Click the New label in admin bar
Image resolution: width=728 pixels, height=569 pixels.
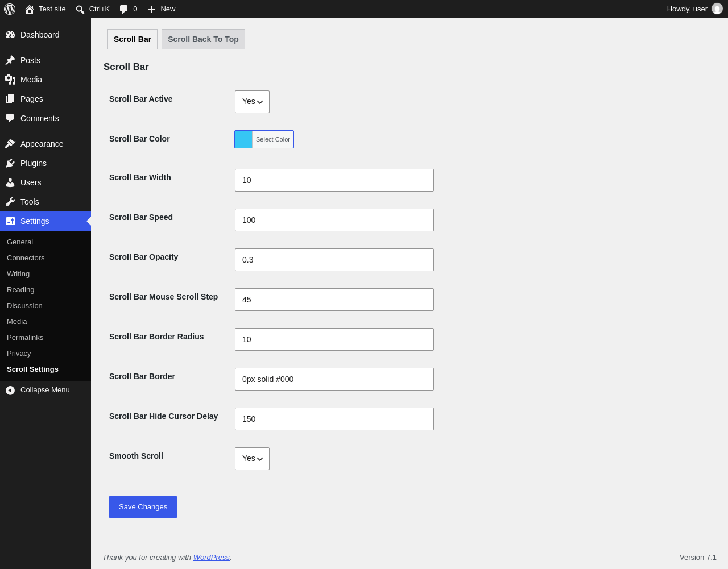[x=168, y=9]
